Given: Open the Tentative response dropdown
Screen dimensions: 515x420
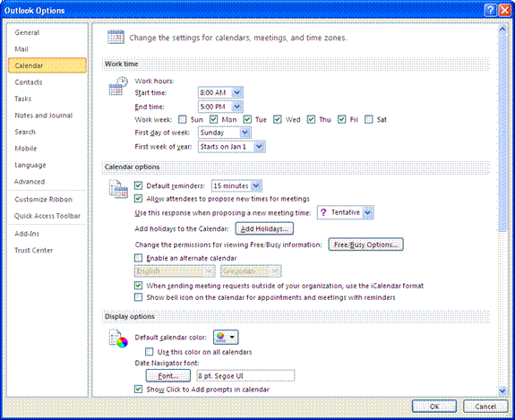Looking at the screenshot, I should (x=346, y=212).
